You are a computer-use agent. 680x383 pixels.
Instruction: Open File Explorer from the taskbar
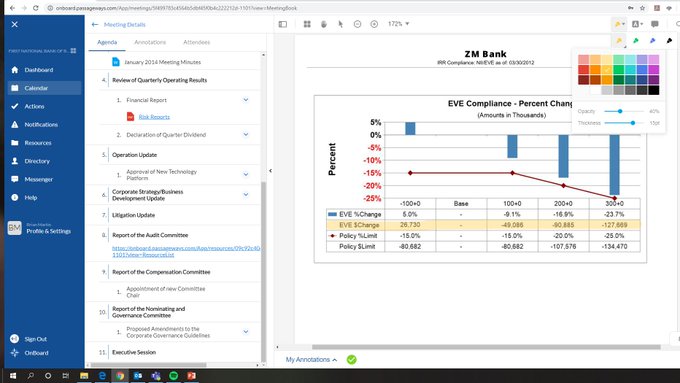click(x=84, y=376)
